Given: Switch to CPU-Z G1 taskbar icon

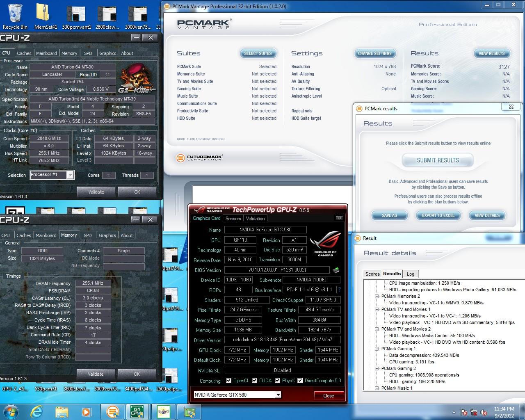Looking at the screenshot, I should 137,412.
